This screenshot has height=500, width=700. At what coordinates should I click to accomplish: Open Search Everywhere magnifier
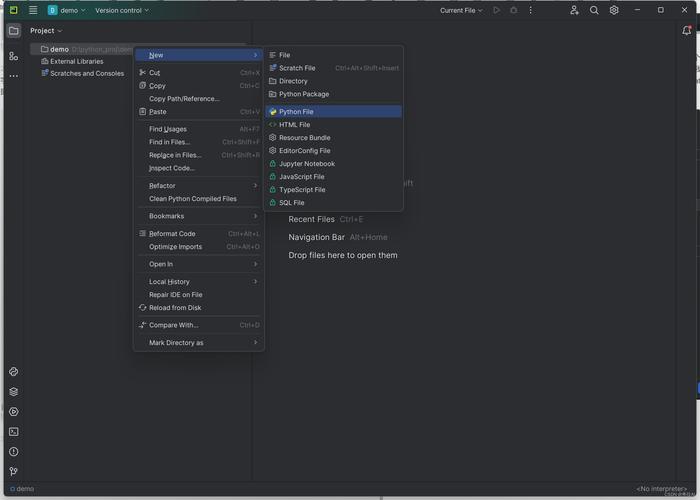tap(594, 10)
